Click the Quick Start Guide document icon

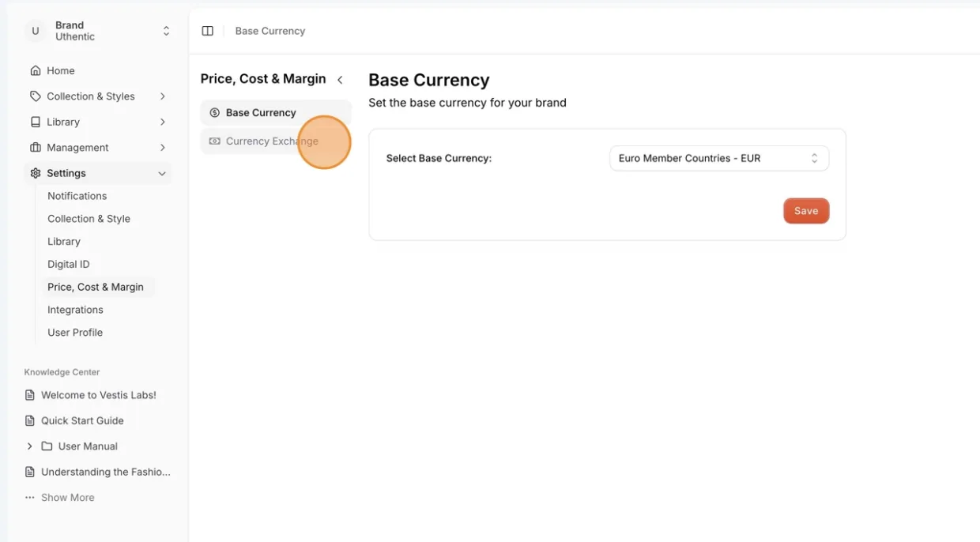pyautogui.click(x=30, y=420)
